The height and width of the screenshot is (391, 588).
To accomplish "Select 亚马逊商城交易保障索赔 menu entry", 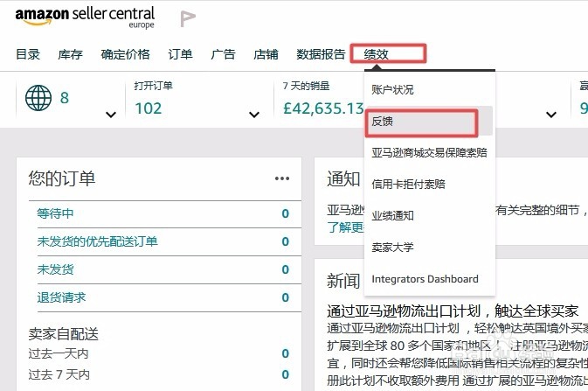I will (x=430, y=153).
